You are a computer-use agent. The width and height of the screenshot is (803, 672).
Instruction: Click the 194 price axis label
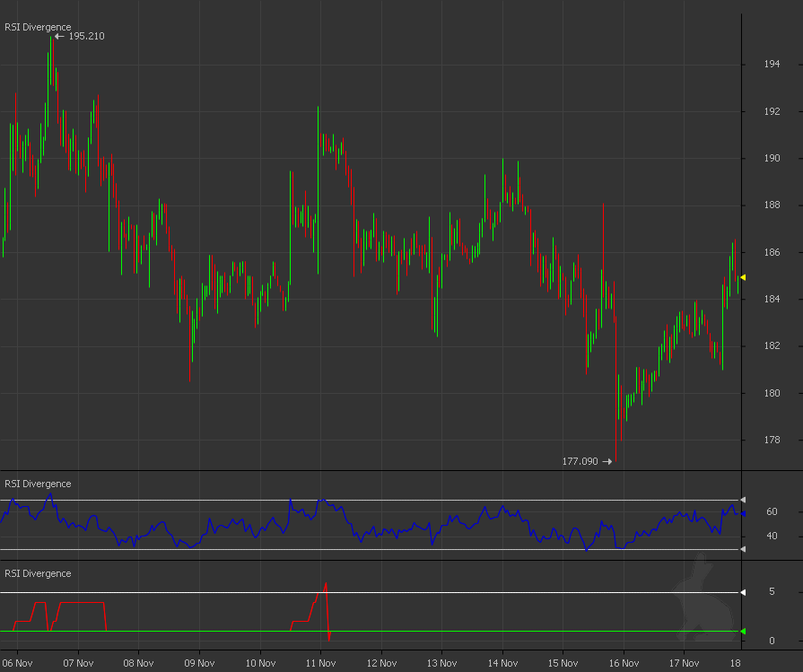[x=772, y=64]
